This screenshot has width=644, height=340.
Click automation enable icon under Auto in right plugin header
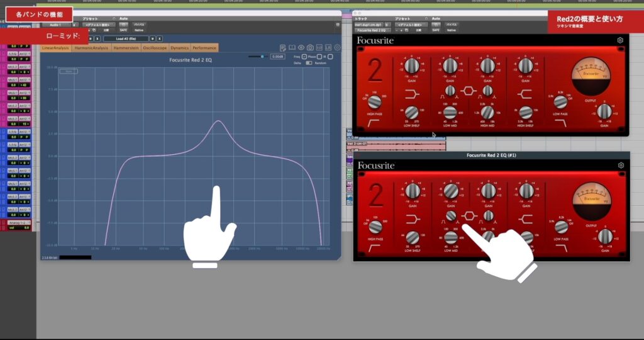pos(436,25)
